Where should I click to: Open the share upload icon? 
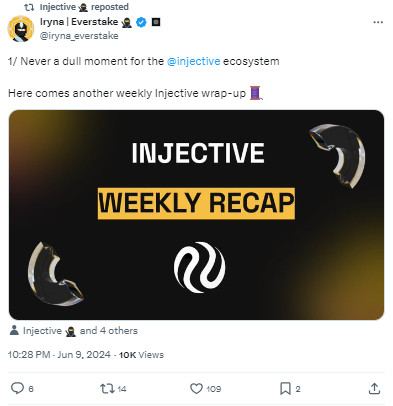(x=374, y=388)
